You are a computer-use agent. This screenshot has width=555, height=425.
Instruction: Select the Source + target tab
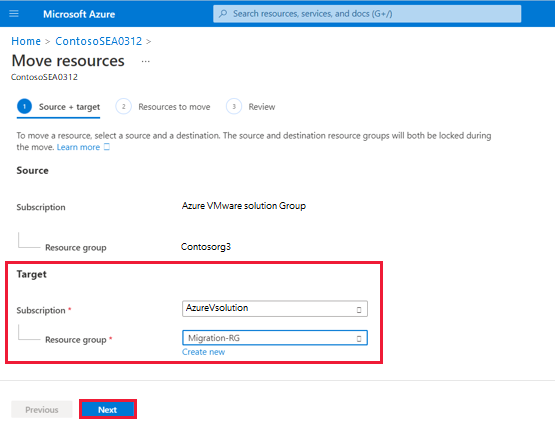[x=69, y=107]
